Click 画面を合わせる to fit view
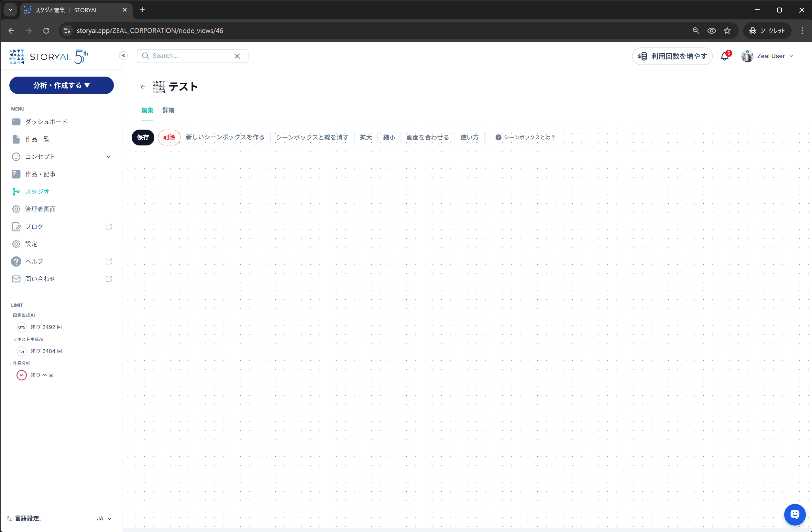This screenshot has width=812, height=532. tap(427, 137)
